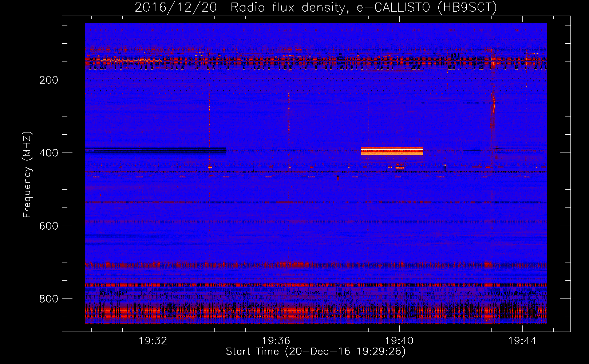This screenshot has height=364, width=589.
Task: Click the "Frequency (MHZ)" axis label
Action: point(27,175)
